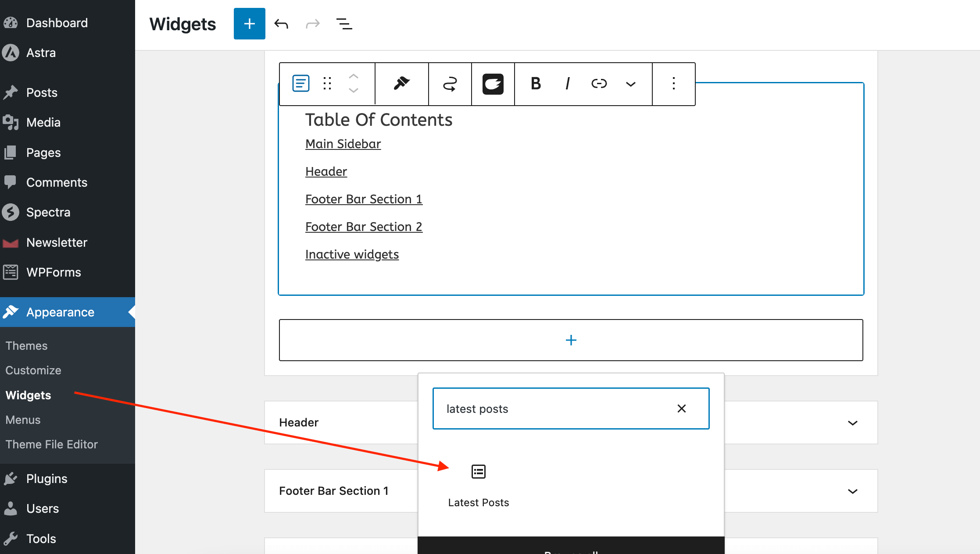Expand the Header widget section
Image resolution: width=980 pixels, height=554 pixels.
[x=852, y=422]
